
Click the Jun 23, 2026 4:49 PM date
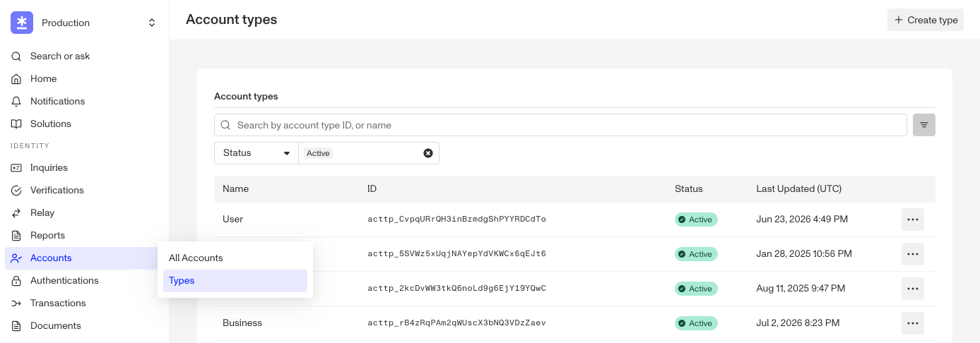pyautogui.click(x=802, y=219)
